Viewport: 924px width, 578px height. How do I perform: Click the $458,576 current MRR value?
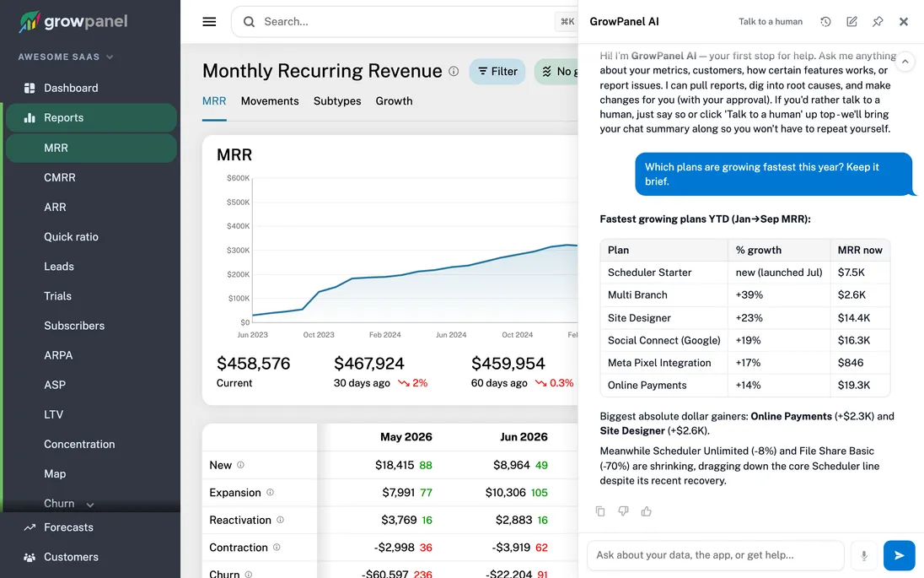254,364
